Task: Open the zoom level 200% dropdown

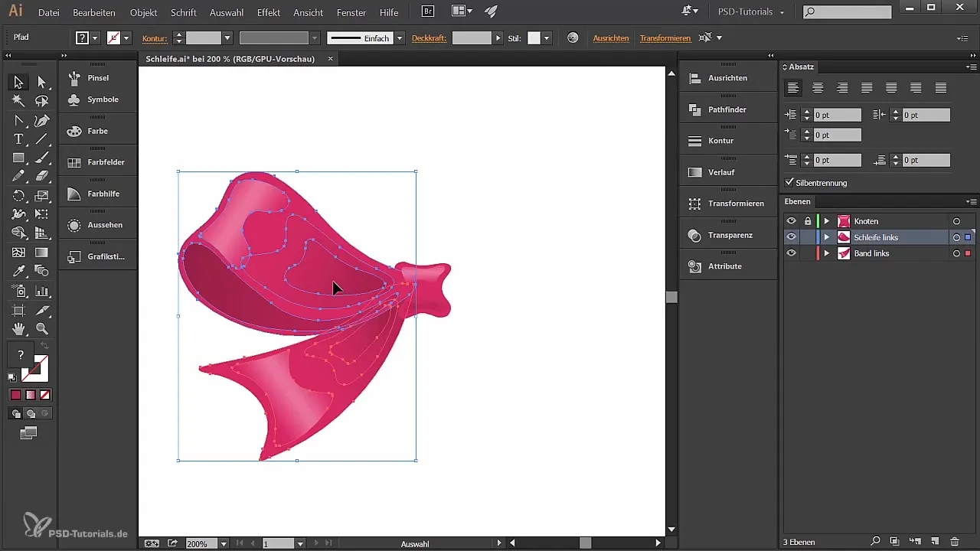Action: coord(224,543)
